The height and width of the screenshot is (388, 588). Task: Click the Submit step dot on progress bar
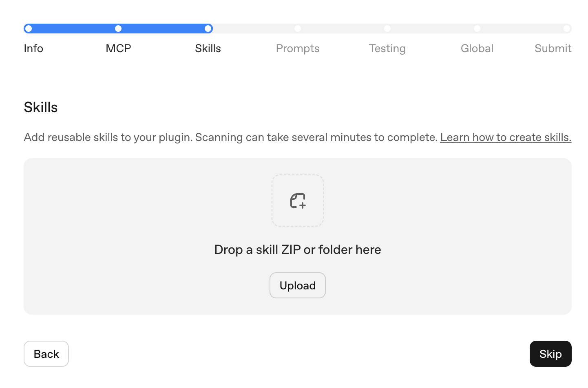tap(567, 29)
